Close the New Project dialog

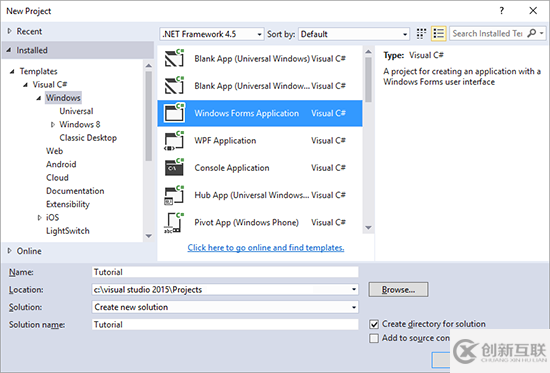tap(533, 11)
